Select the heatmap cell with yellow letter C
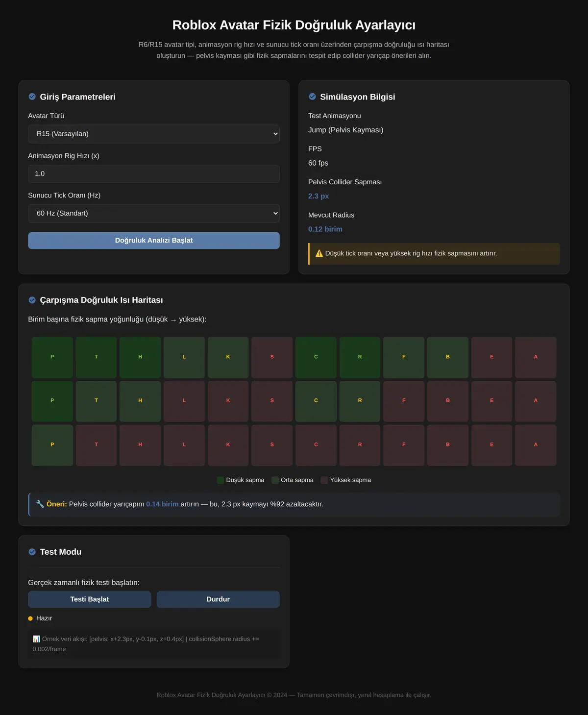This screenshot has height=715, width=588. click(x=316, y=401)
